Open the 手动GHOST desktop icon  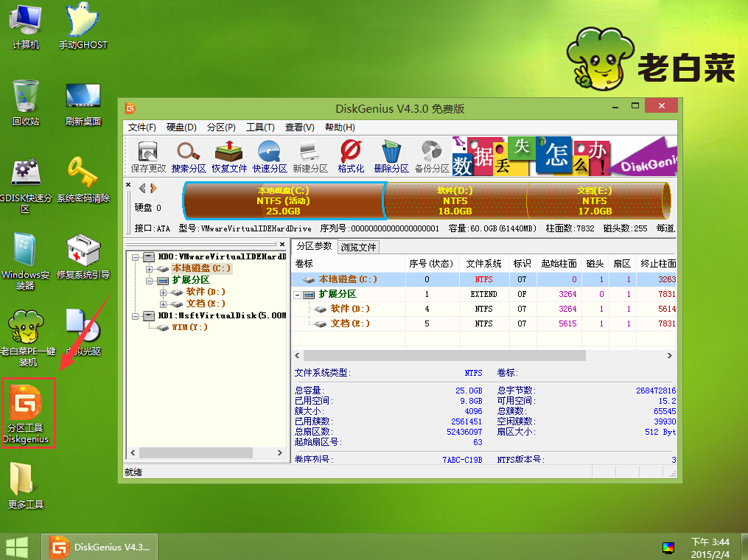coord(83,27)
